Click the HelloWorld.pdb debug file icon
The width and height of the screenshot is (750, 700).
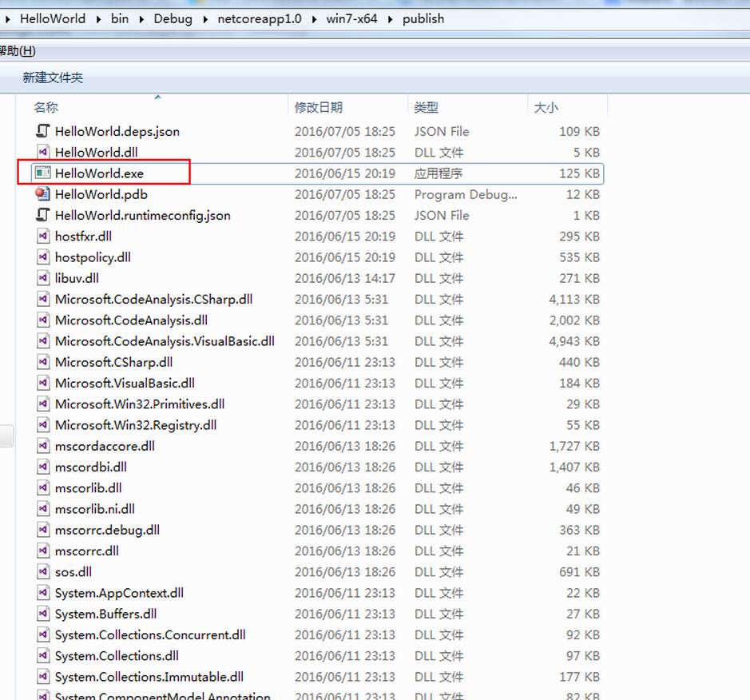42,194
